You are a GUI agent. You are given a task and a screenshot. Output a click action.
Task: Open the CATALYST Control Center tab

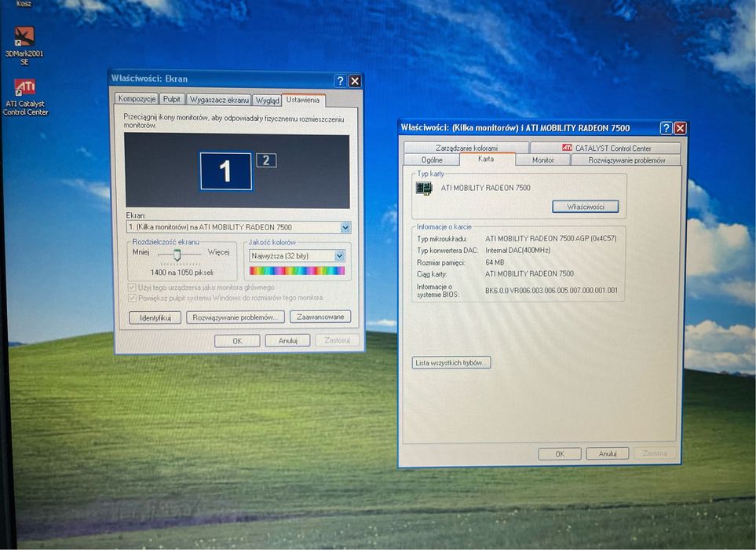pyautogui.click(x=605, y=148)
